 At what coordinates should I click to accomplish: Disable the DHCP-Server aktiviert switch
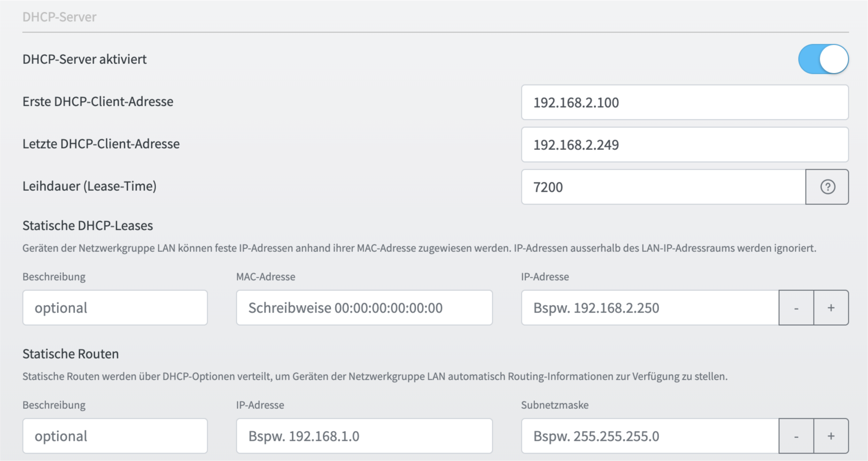(823, 59)
